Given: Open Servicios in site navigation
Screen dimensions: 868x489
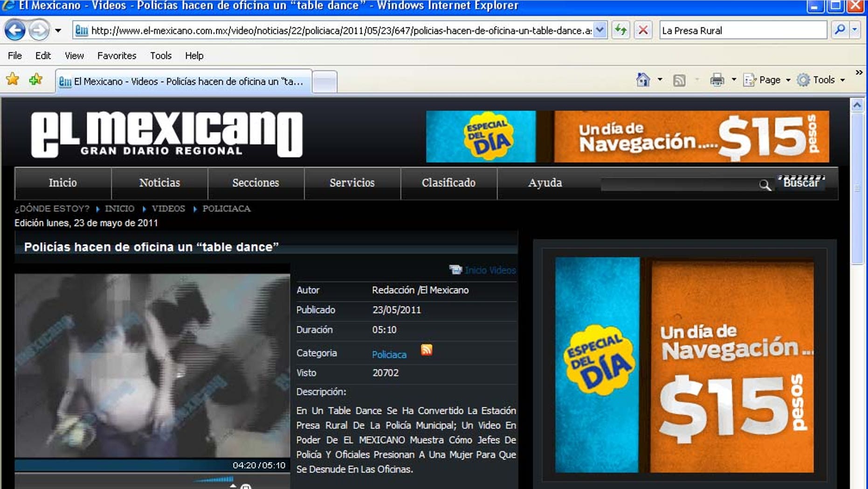Looking at the screenshot, I should pyautogui.click(x=352, y=183).
